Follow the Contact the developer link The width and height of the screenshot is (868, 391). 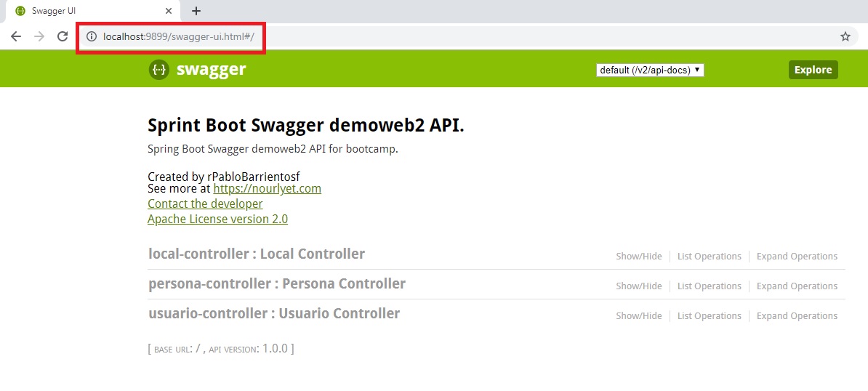coord(206,203)
